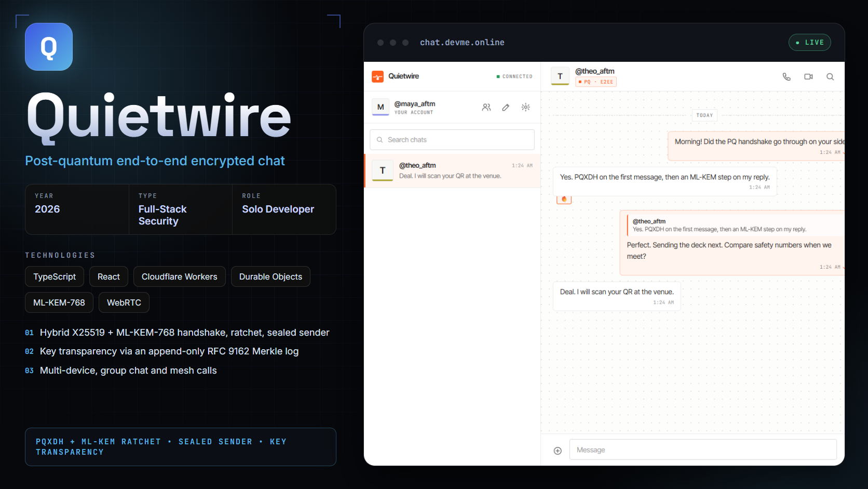This screenshot has width=868, height=489.
Task: Click the 'Morning! Did the PQ handshake' message
Action: (x=756, y=146)
